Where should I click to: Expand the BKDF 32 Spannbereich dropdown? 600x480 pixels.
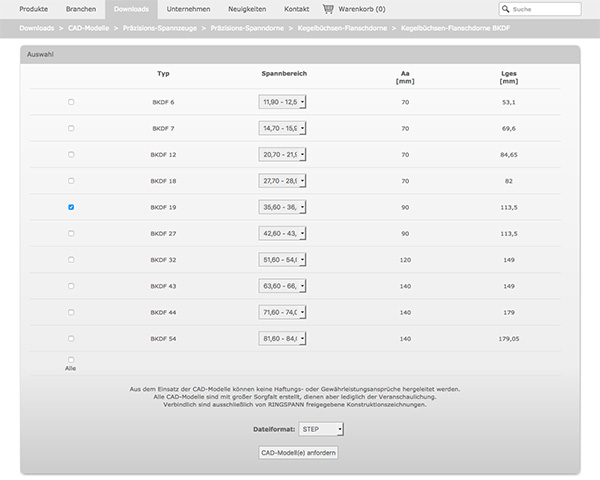coord(282,260)
